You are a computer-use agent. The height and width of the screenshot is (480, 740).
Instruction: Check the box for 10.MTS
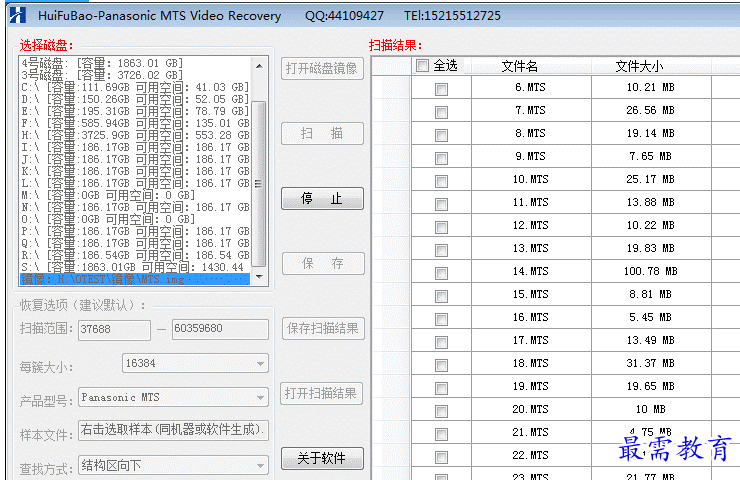(x=441, y=181)
